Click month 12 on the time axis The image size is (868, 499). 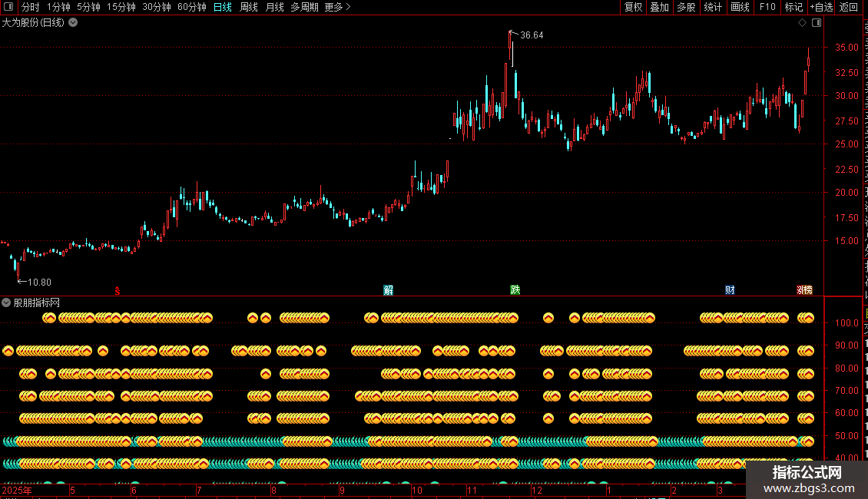(536, 490)
